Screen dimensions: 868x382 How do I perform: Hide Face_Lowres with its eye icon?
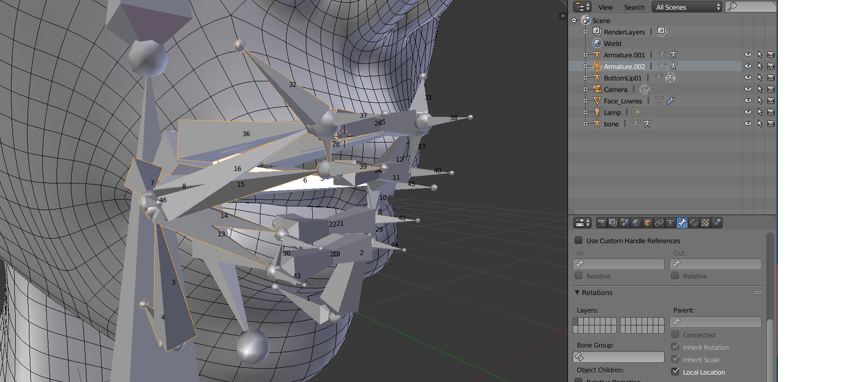(x=748, y=101)
